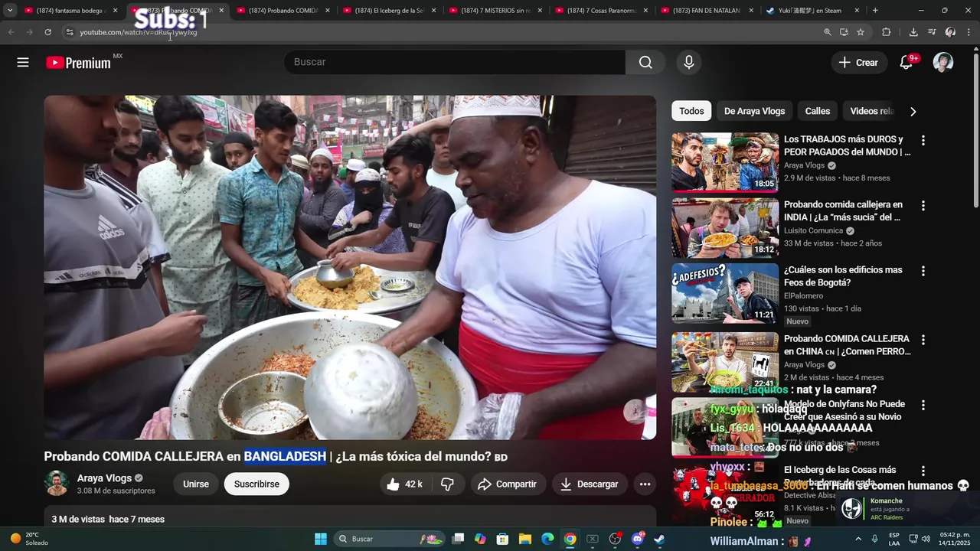Open Windows Start menu
This screenshot has width=980, height=551.
coord(321,539)
